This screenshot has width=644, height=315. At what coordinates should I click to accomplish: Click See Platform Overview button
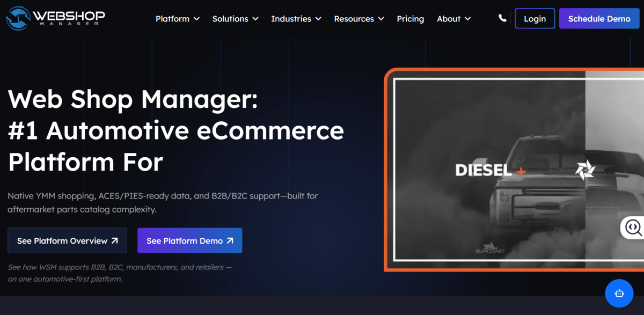click(x=67, y=240)
